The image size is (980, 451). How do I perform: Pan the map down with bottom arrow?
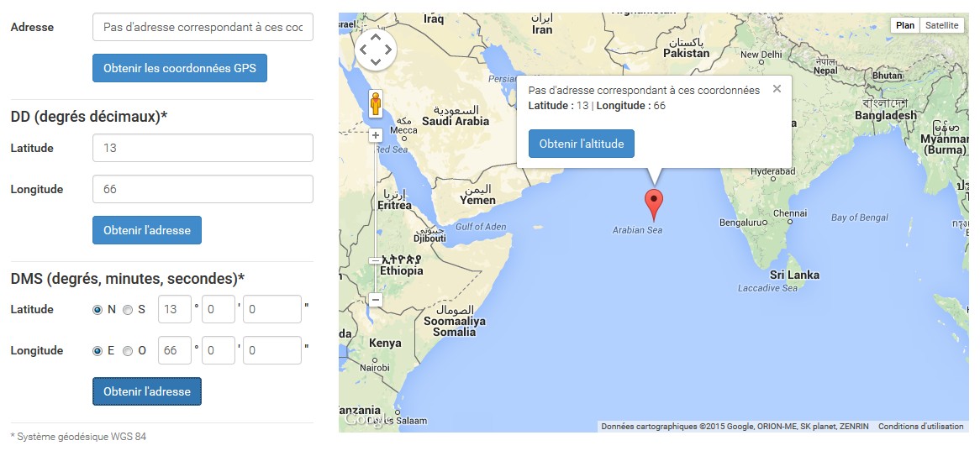click(x=376, y=61)
